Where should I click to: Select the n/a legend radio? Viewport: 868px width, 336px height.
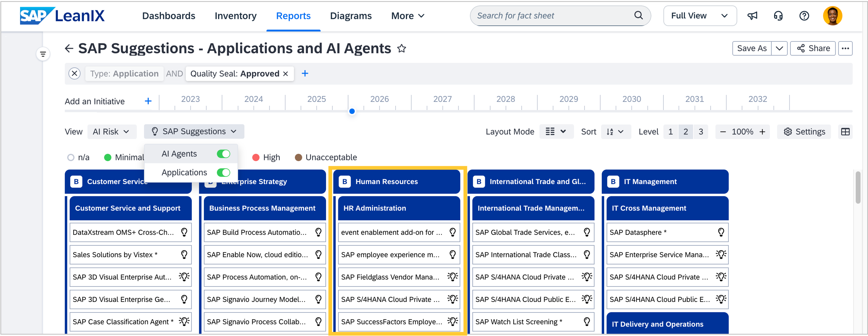71,157
